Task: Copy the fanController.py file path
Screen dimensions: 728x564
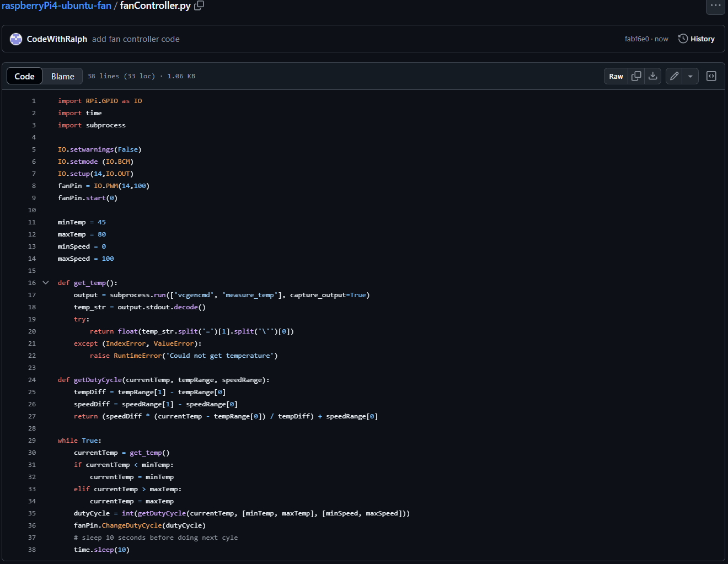Action: (x=199, y=6)
